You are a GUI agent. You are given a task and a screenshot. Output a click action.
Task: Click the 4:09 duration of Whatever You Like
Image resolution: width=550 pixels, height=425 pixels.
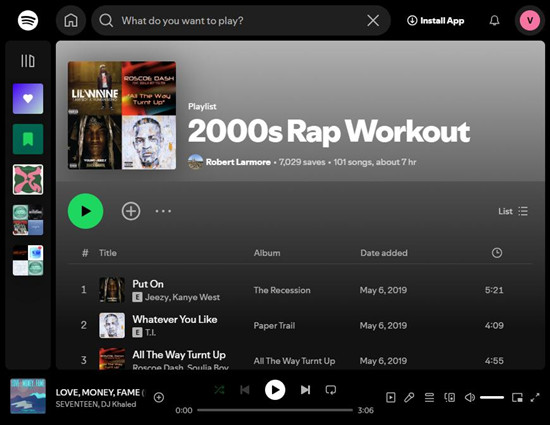494,326
